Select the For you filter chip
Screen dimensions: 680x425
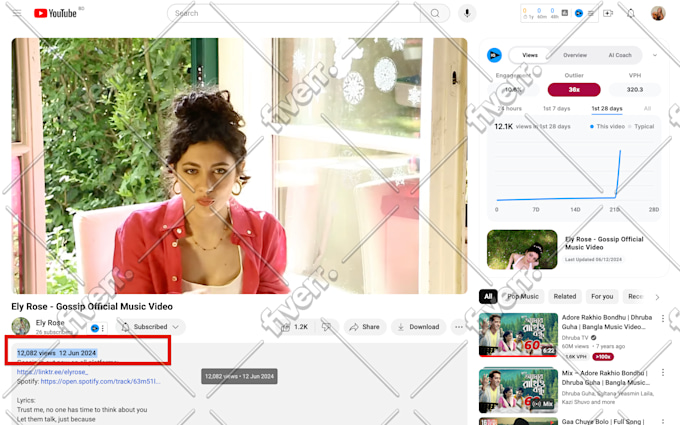[602, 296]
